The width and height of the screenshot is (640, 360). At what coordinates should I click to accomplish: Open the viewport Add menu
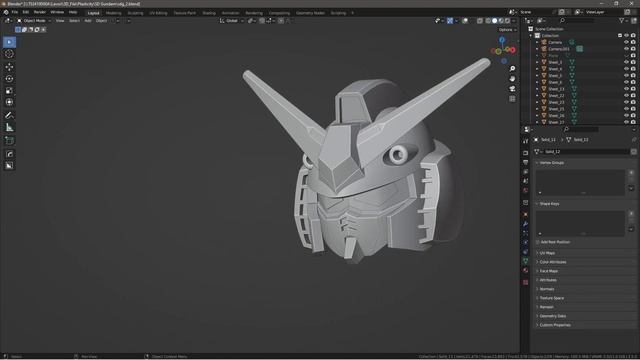pos(88,20)
